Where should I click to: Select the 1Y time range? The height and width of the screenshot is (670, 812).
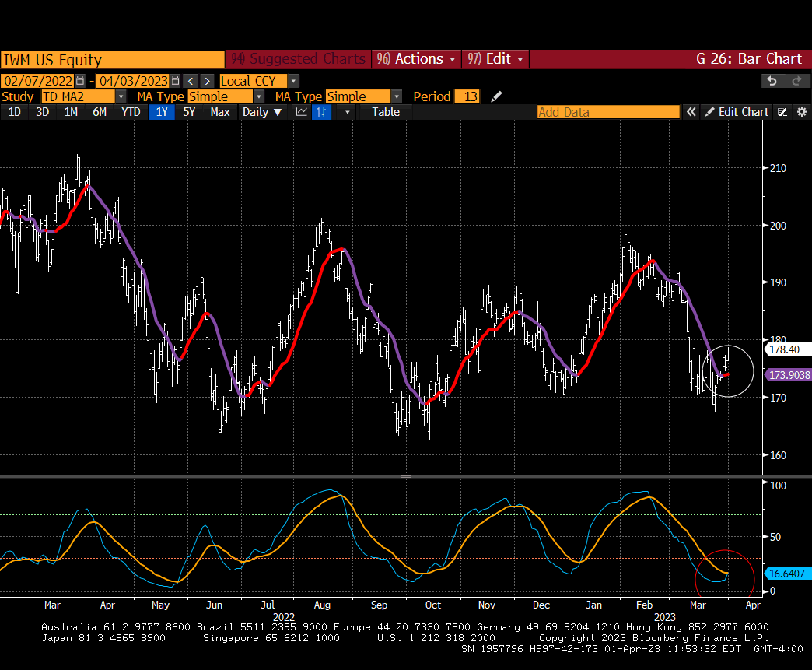[x=162, y=112]
